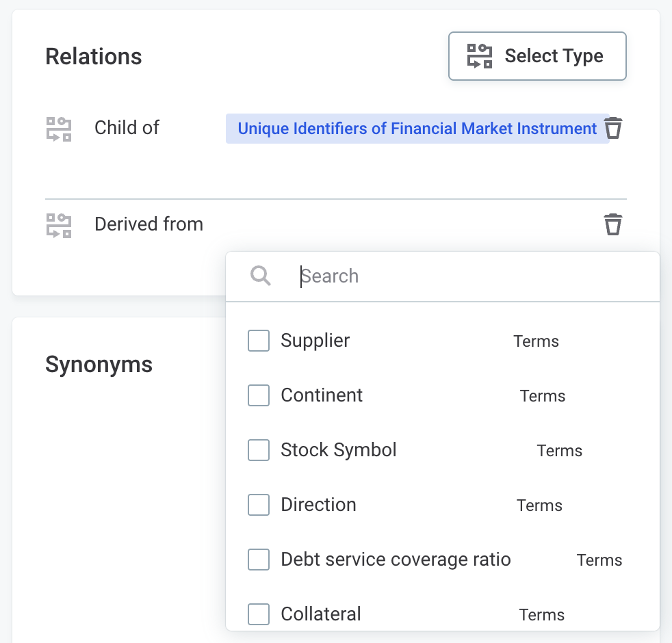This screenshot has width=672, height=643.
Task: Check the Supplier checkbox
Action: [x=259, y=341]
